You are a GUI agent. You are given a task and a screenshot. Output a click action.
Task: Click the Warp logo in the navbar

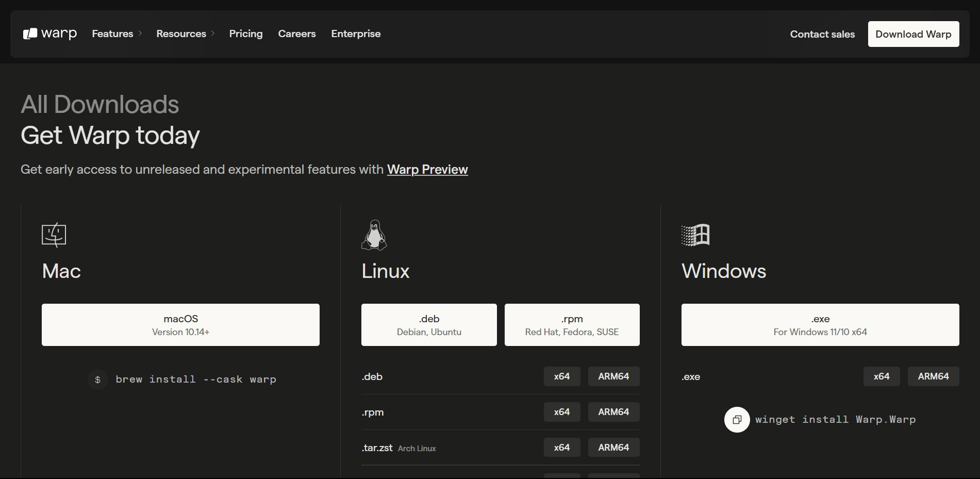click(50, 34)
